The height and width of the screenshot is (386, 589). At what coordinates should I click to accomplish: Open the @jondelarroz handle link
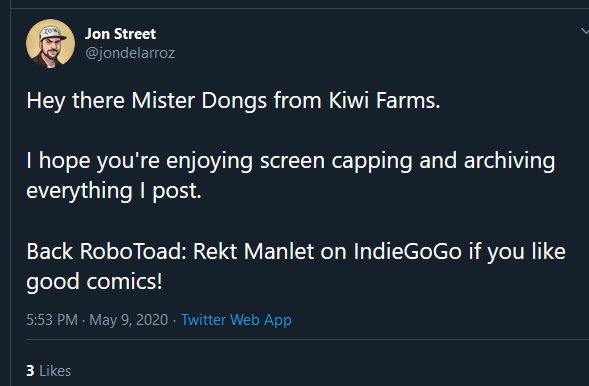point(130,53)
